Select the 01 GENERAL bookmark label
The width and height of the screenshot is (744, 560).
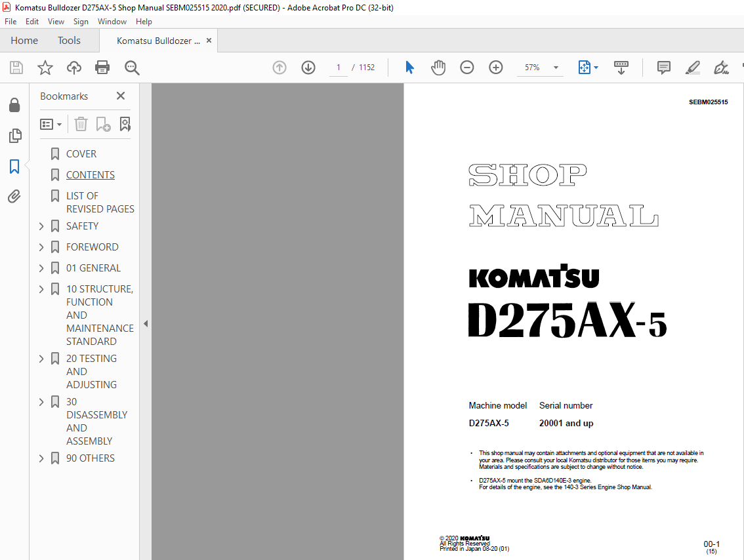[x=93, y=268]
